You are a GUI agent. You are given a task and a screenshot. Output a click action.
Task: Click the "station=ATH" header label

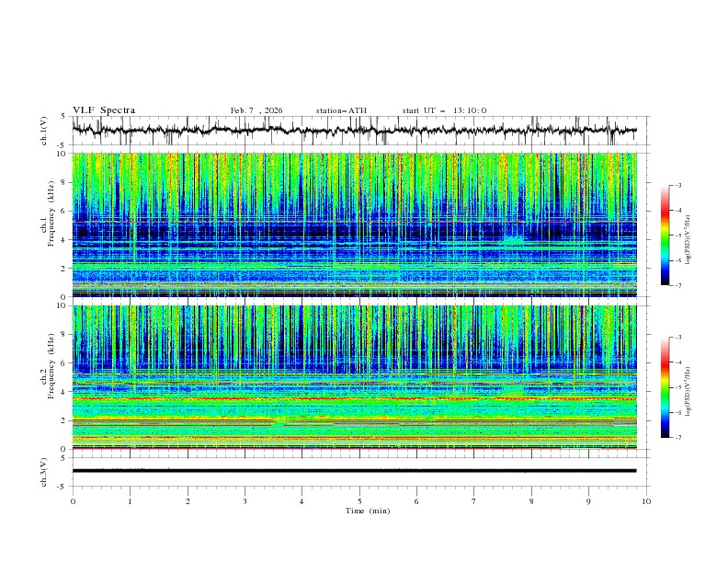pos(341,110)
